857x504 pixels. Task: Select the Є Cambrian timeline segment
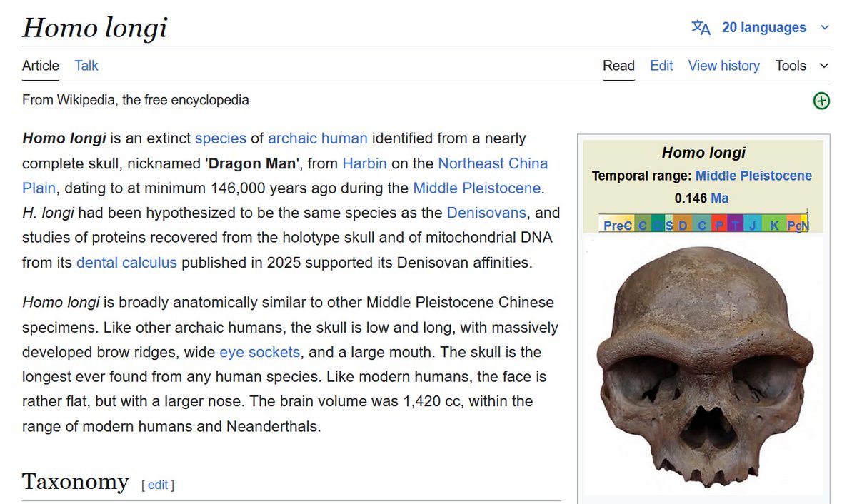643,223
